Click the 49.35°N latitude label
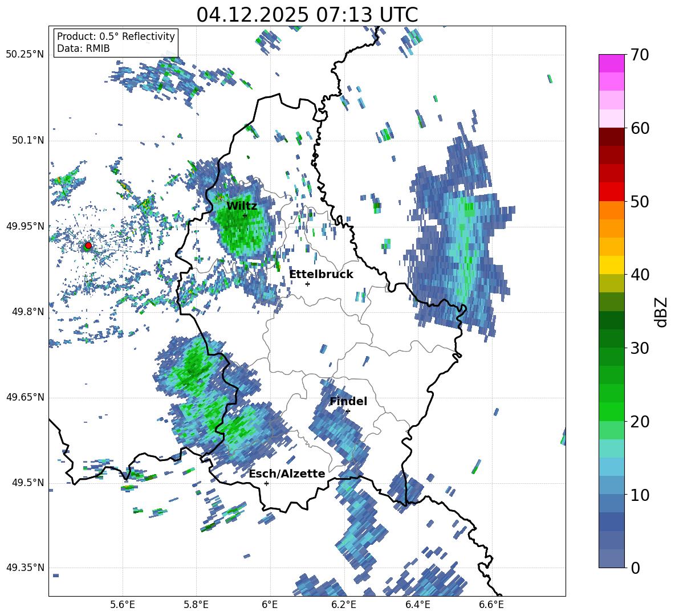The image size is (675, 616). point(25,568)
